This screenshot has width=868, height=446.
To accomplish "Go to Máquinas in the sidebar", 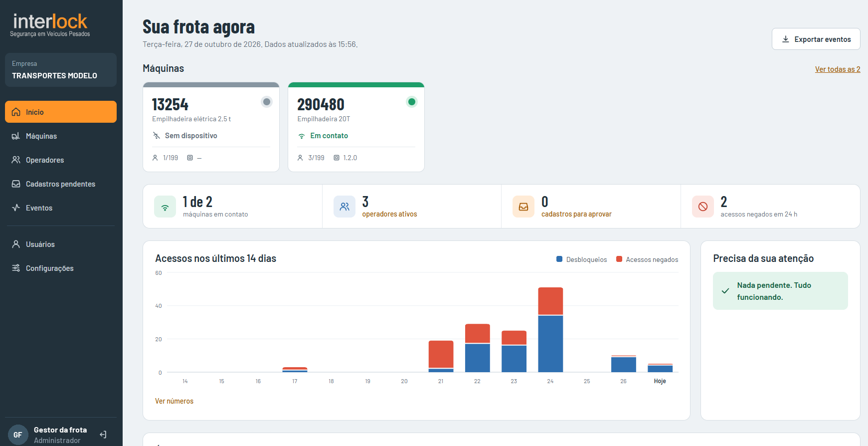I will (61, 136).
